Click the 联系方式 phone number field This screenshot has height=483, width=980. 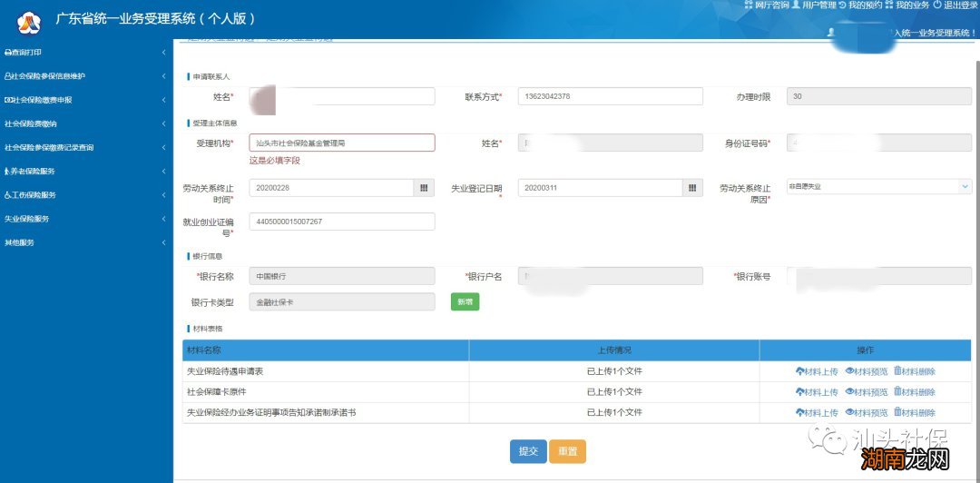pos(611,96)
